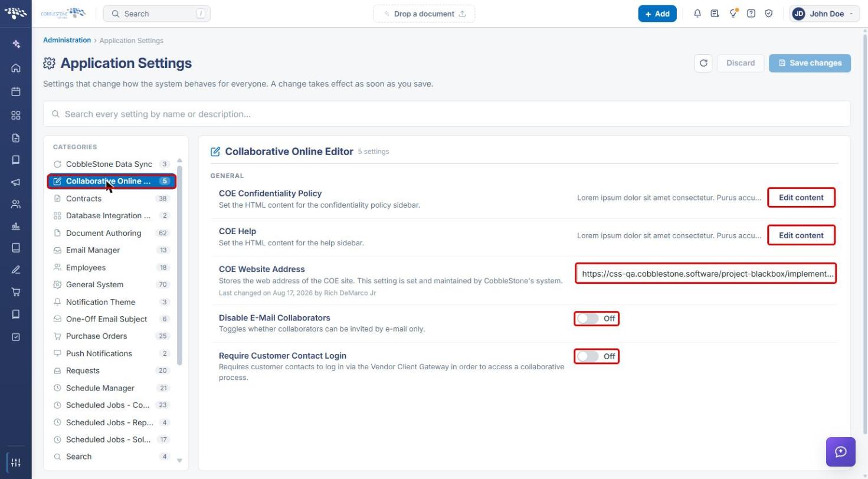Open the chat assistant button in the corner
This screenshot has width=868, height=479.
841,452
